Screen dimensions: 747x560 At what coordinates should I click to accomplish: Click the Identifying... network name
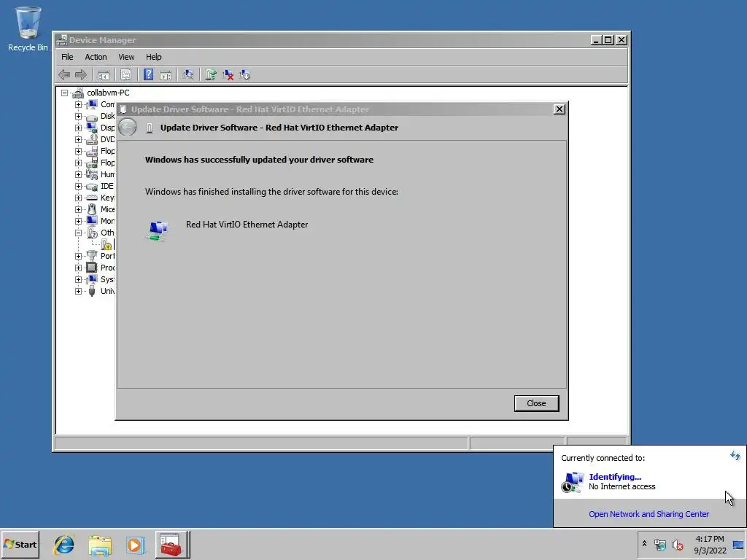[615, 477]
